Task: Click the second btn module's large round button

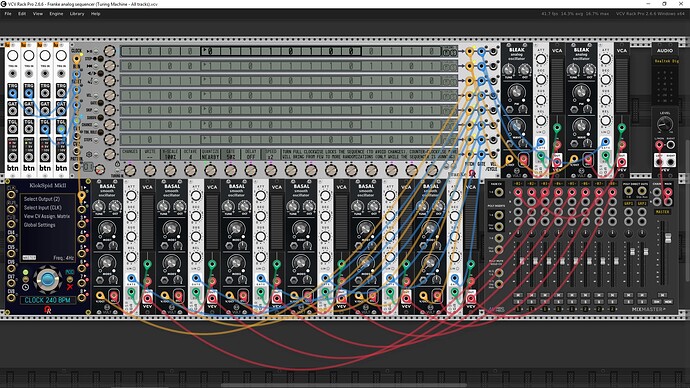Action: [x=29, y=56]
